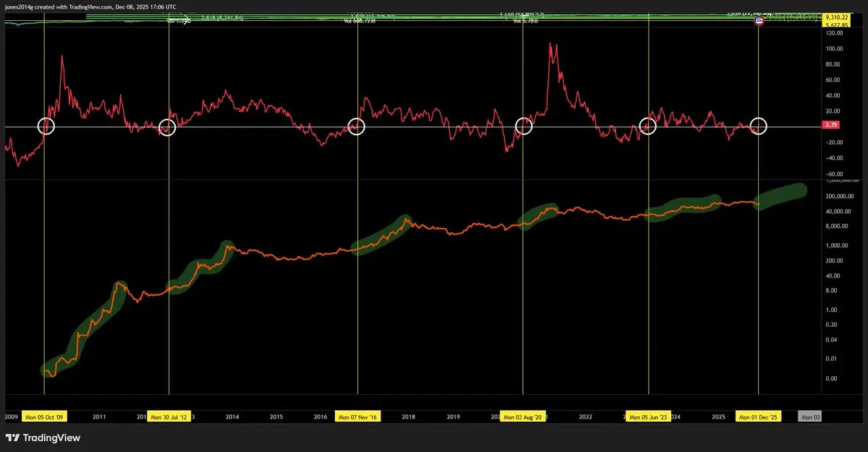This screenshot has width=868, height=452.
Task: Click the 60.00 price axis label
Action: [834, 80]
